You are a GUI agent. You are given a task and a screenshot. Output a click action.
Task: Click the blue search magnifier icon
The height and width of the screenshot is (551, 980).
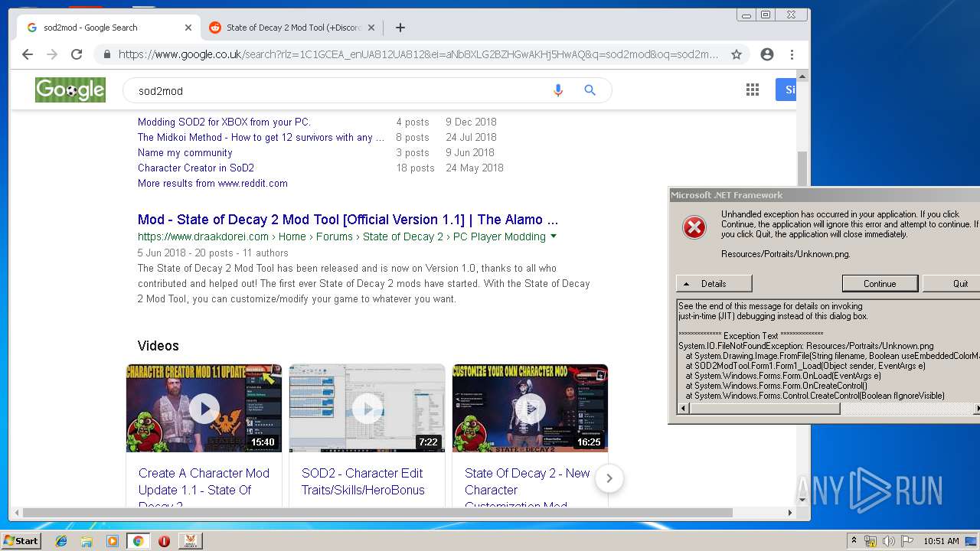[590, 90]
